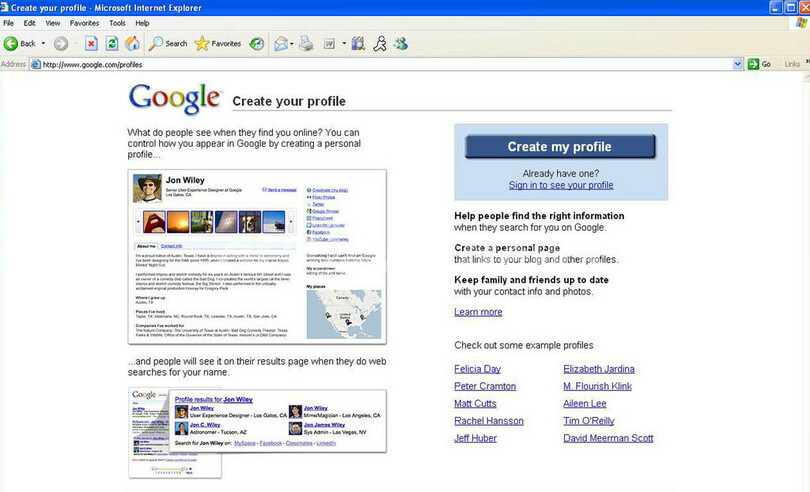Click the green Go button
This screenshot has width=810, height=492.
coord(759,64)
